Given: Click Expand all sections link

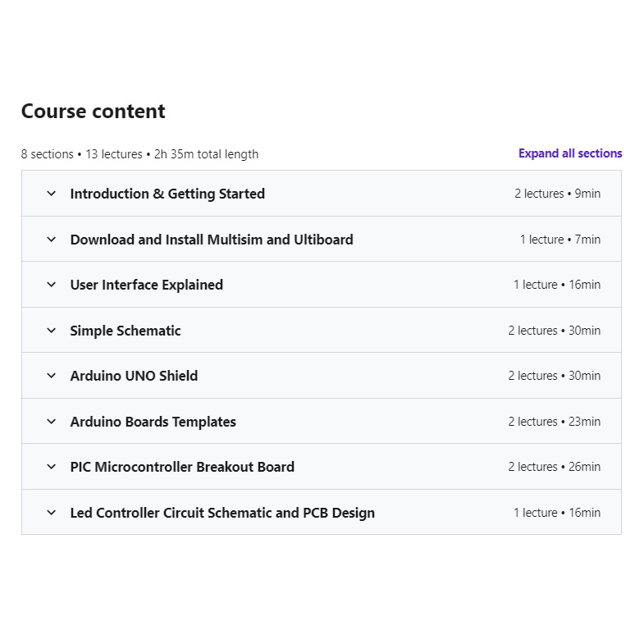Looking at the screenshot, I should point(570,153).
